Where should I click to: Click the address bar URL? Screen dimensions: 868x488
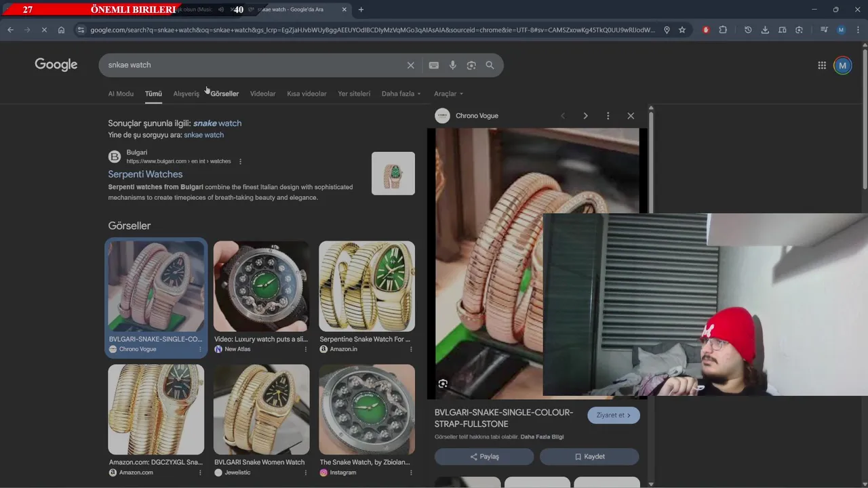[373, 30]
